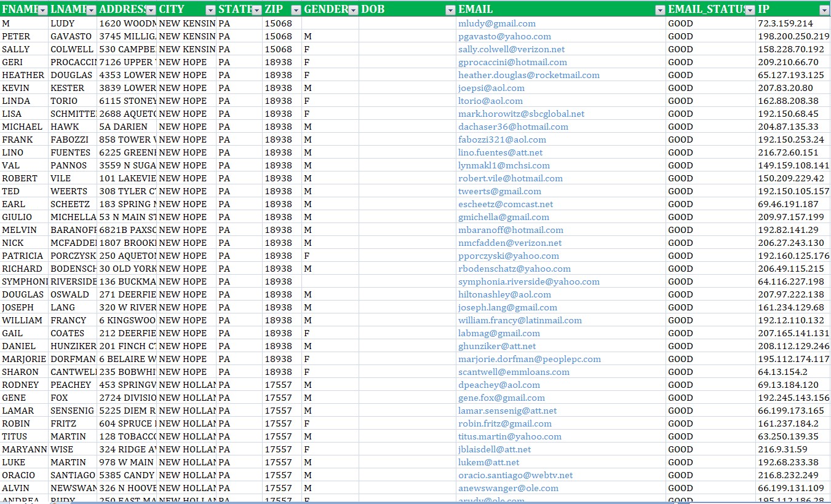Click the IP cell 216.9.31.59
Viewport: 831px width, 504px height.
(x=793, y=449)
